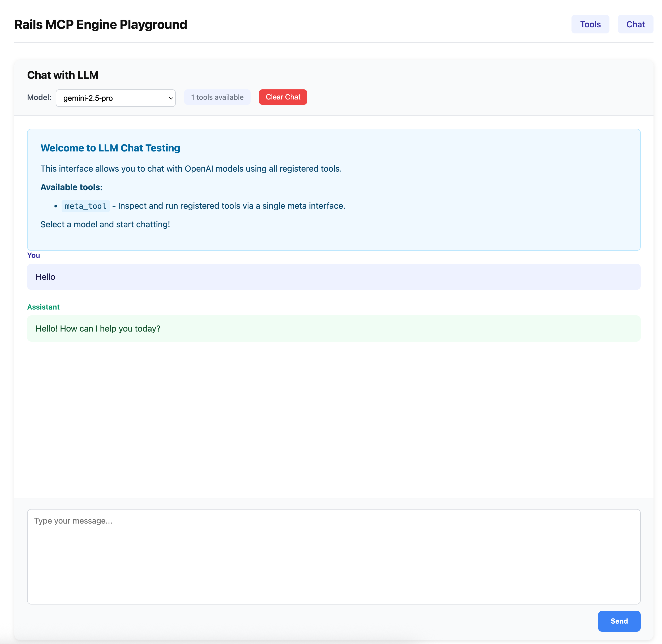Click the meta_tool code label
The image size is (662, 644).
tap(86, 206)
